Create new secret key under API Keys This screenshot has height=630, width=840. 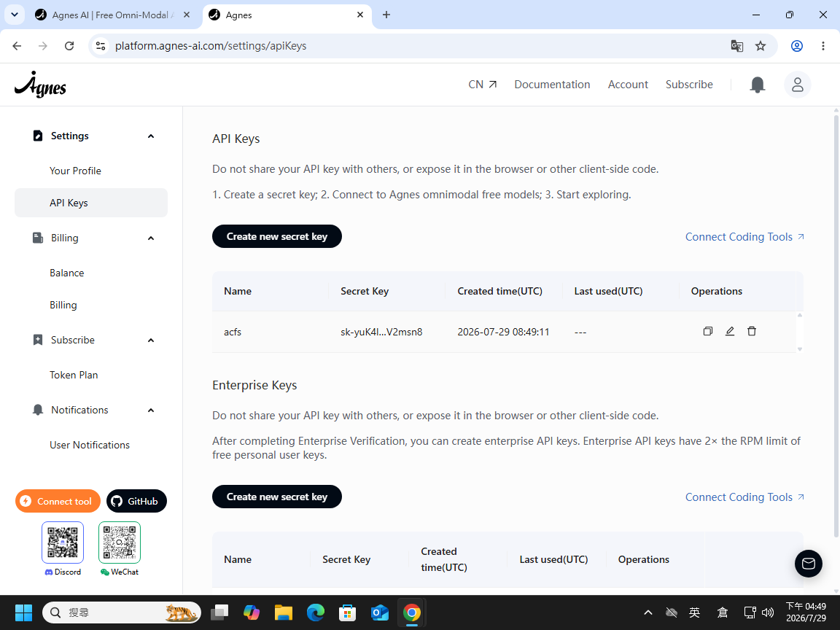(x=277, y=236)
